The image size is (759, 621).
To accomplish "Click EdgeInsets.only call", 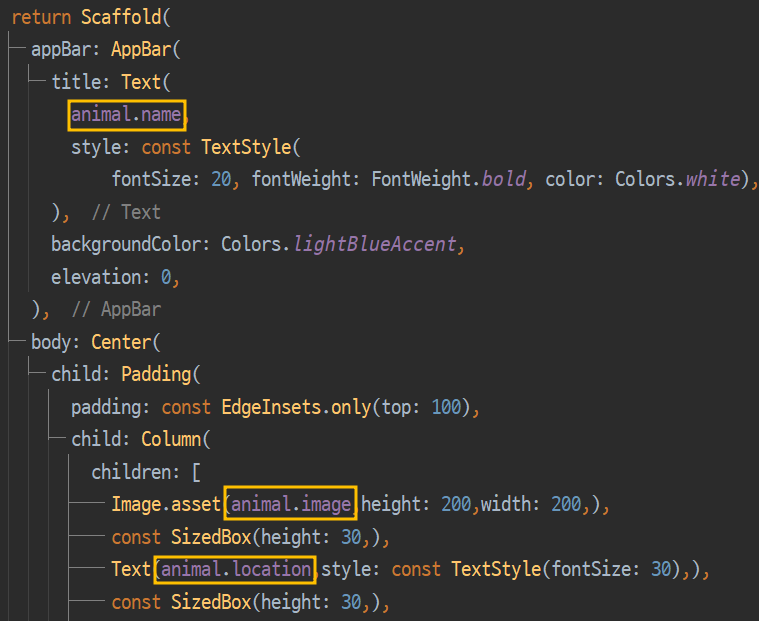I will (297, 408).
